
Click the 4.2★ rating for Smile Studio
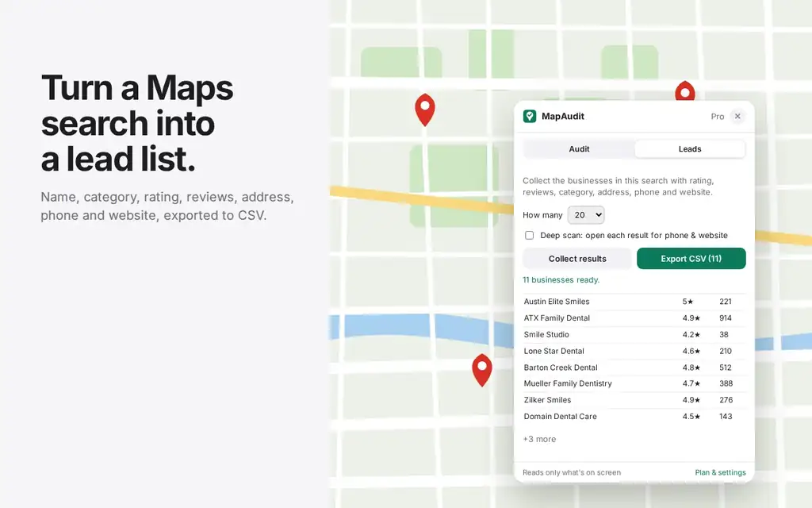tap(691, 335)
